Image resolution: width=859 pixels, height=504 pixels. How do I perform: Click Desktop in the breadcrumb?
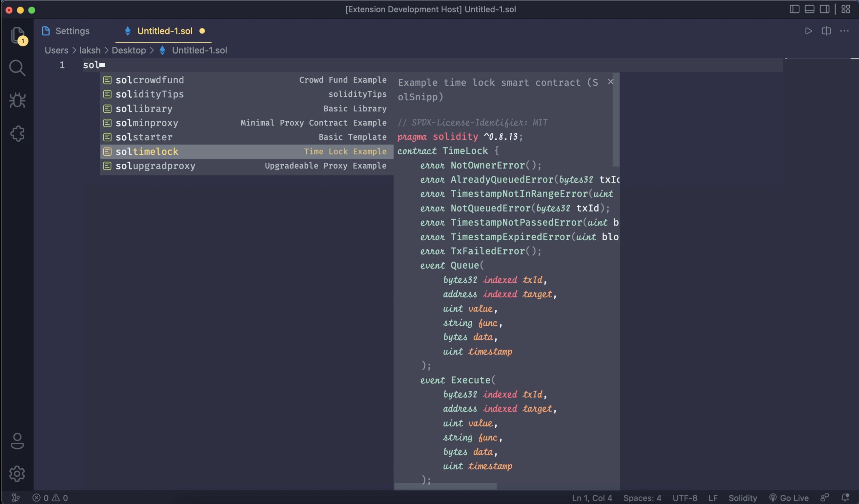click(x=129, y=50)
